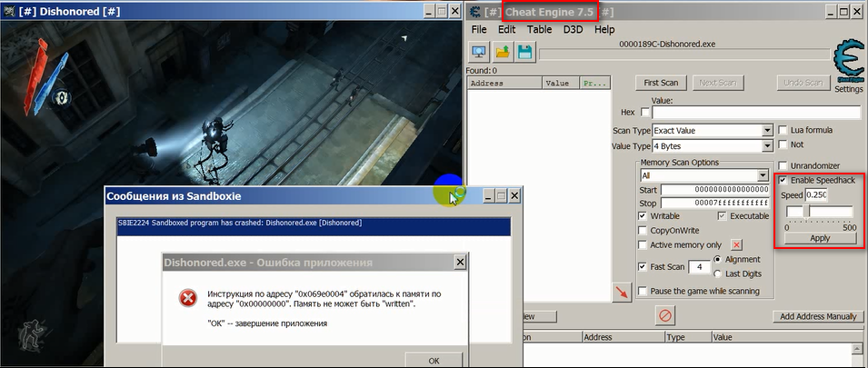This screenshot has width=868, height=368.
Task: Open the Table menu
Action: (539, 29)
